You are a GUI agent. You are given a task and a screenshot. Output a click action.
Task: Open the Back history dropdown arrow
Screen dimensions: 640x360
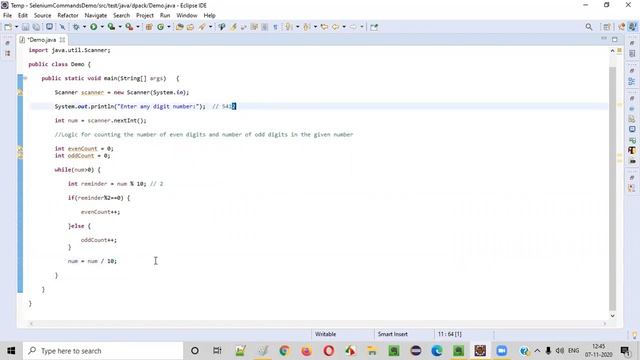coord(344,27)
